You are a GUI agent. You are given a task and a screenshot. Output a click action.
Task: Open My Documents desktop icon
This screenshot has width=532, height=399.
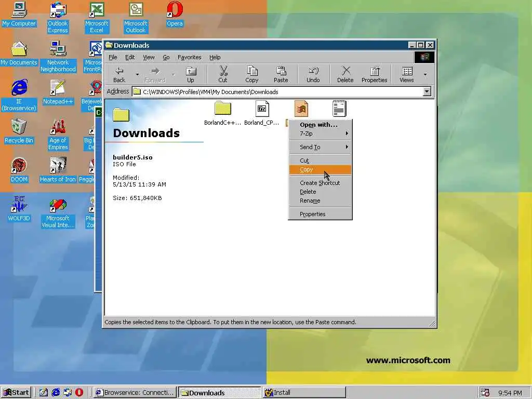coord(19,54)
